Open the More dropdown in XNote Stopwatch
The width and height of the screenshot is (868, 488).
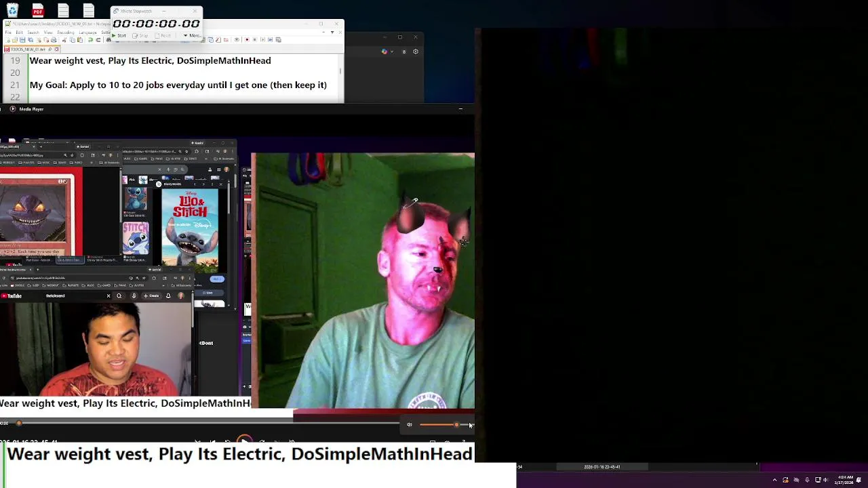[192, 35]
